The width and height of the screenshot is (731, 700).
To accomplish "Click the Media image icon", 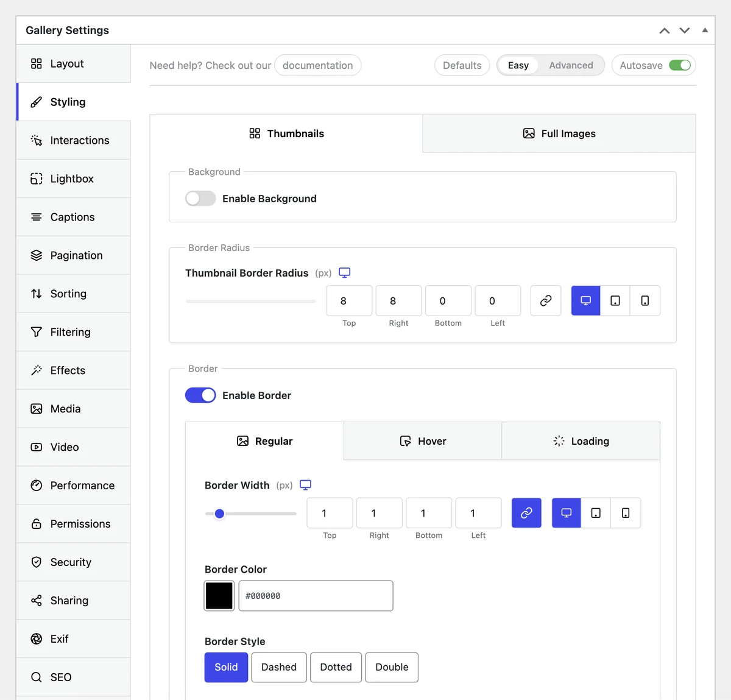I will [37, 409].
